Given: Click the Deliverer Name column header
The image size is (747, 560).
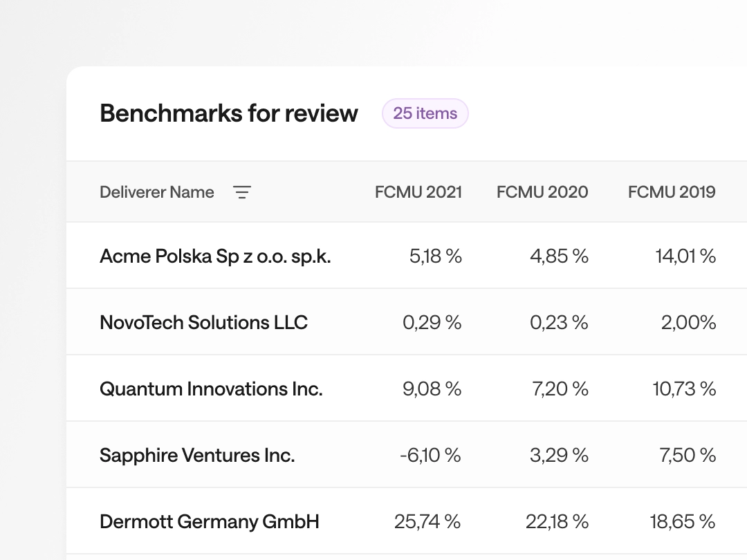Looking at the screenshot, I should (156, 192).
